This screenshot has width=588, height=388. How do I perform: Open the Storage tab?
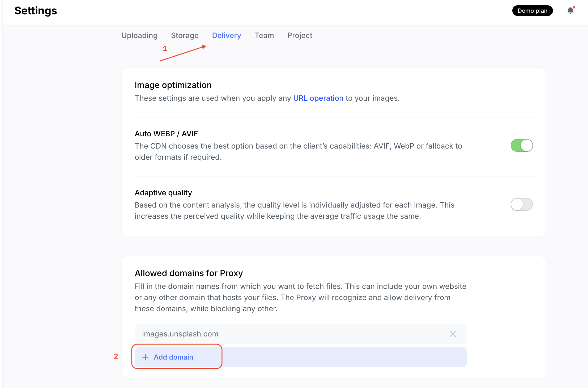(185, 35)
